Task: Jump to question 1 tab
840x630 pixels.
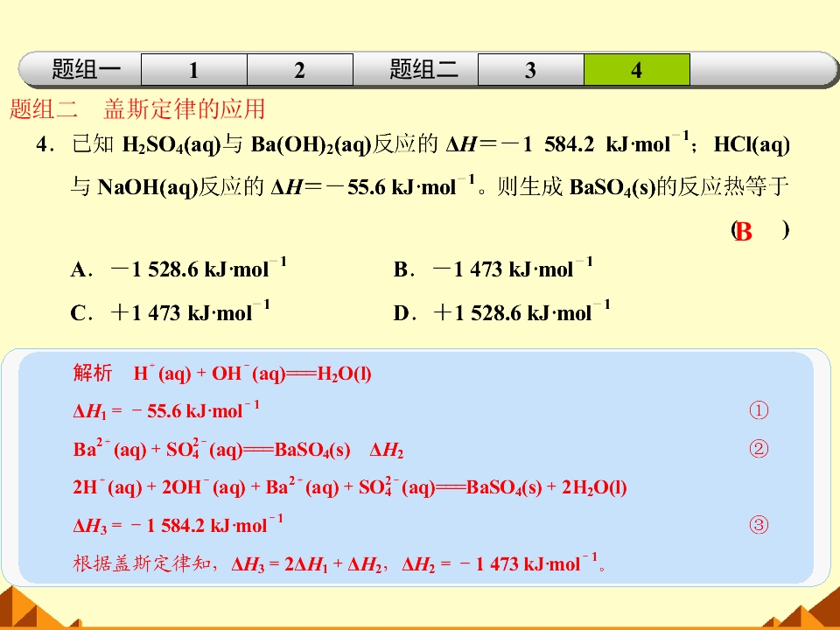Action: point(194,70)
